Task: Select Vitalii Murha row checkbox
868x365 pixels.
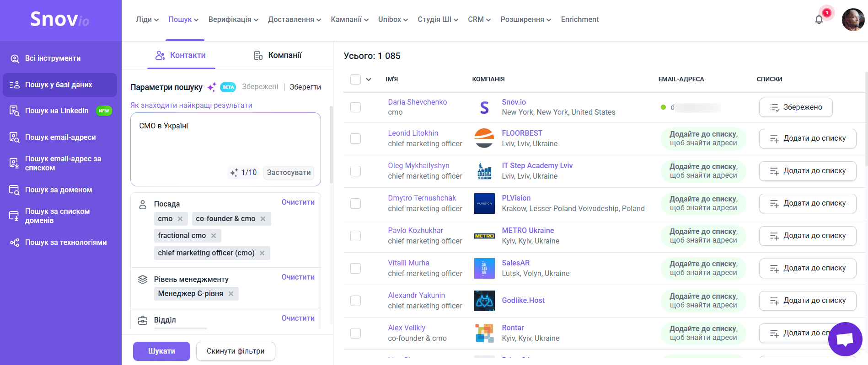Action: 355,268
